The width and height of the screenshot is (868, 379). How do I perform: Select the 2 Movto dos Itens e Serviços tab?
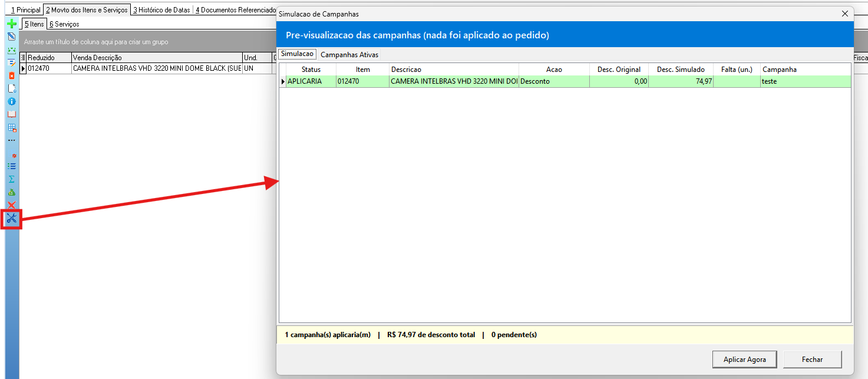tap(87, 10)
